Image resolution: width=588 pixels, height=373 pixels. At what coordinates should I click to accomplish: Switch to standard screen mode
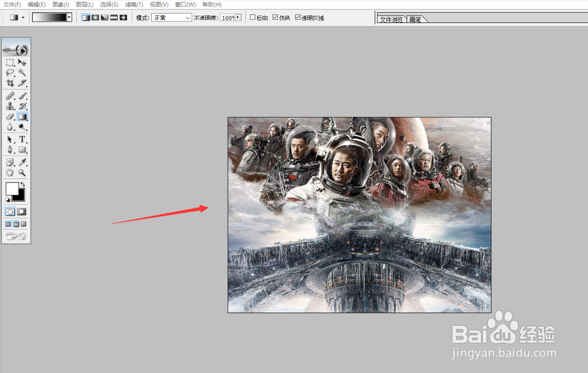click(x=8, y=224)
